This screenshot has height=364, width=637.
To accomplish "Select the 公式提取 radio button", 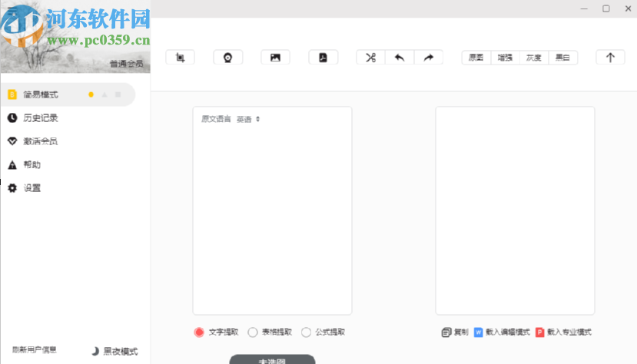I will [307, 333].
